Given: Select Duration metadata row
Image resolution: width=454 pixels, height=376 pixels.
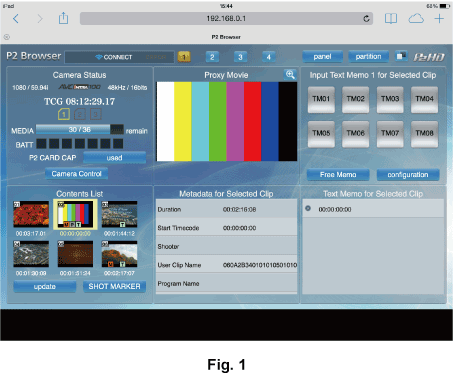Looking at the screenshot, I should (x=226, y=209).
